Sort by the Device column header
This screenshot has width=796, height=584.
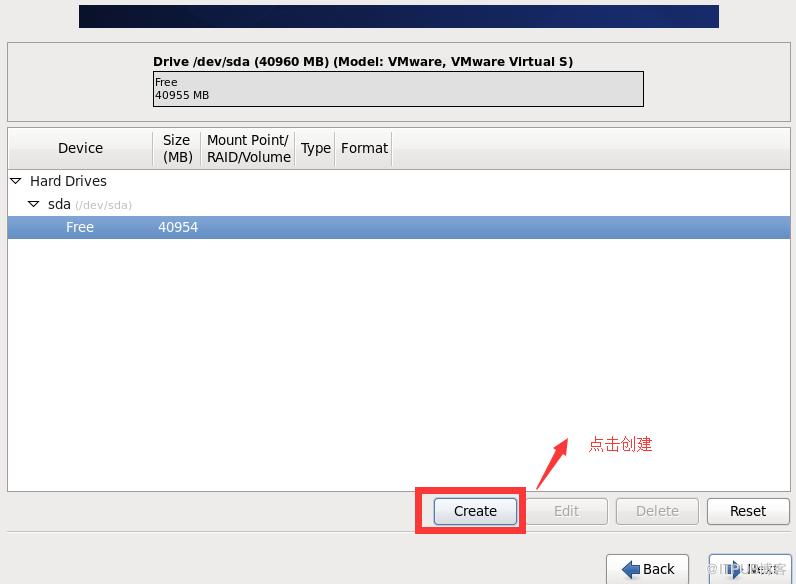(x=80, y=148)
